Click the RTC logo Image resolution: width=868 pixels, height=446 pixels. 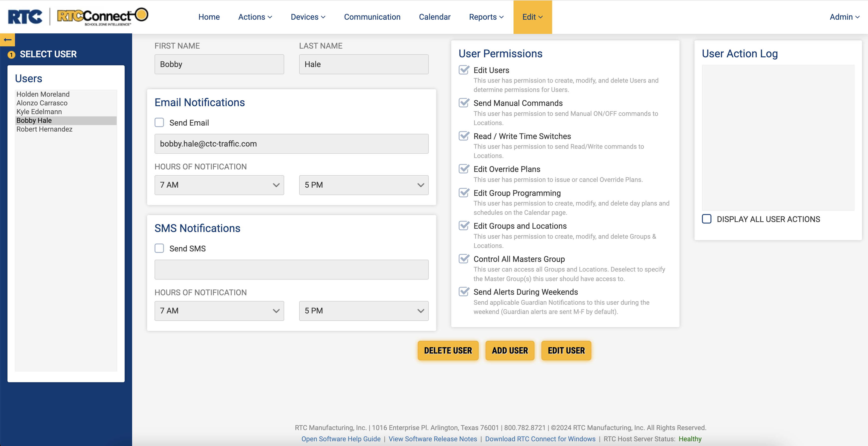25,16
